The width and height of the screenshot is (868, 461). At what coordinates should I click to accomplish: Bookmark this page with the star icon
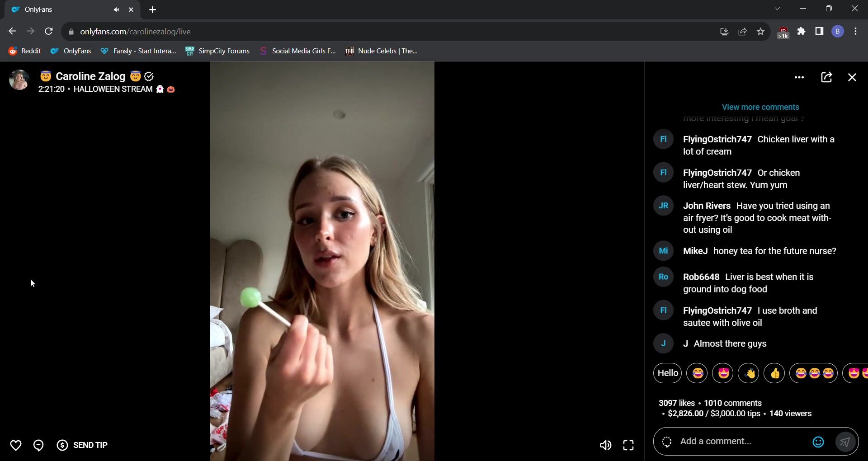click(760, 32)
